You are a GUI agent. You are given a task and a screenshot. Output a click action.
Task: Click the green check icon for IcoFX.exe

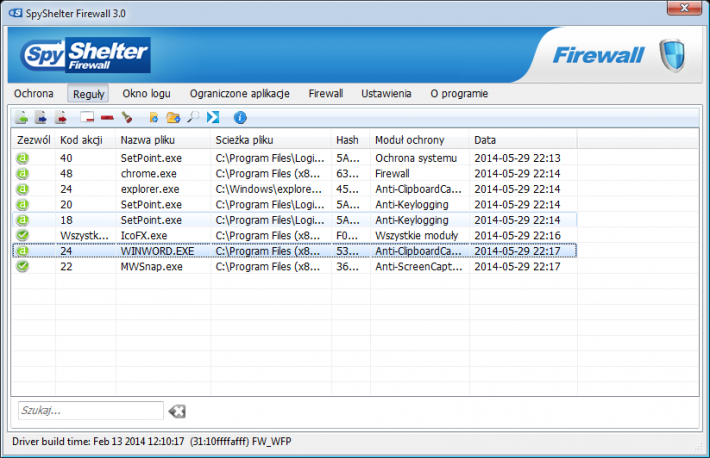pyautogui.click(x=23, y=235)
